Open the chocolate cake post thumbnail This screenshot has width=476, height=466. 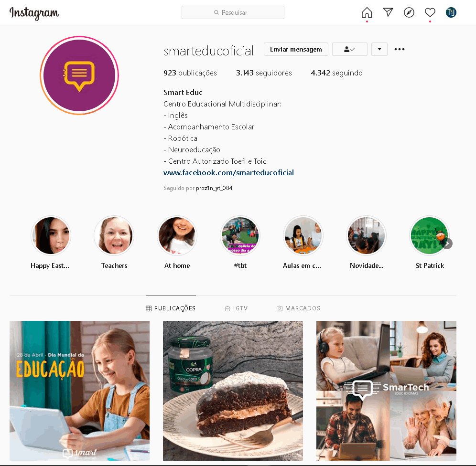coord(233,391)
